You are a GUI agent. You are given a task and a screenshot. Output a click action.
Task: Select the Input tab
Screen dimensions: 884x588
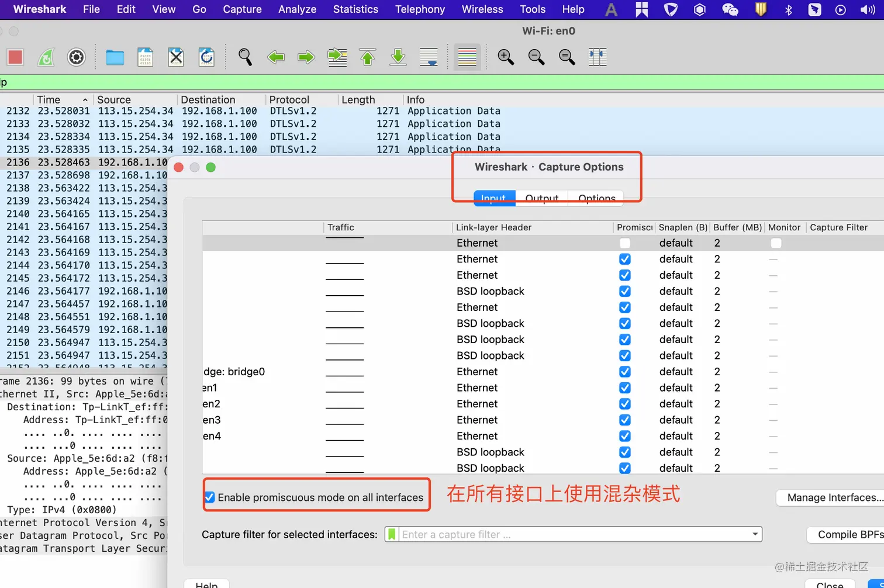point(494,198)
